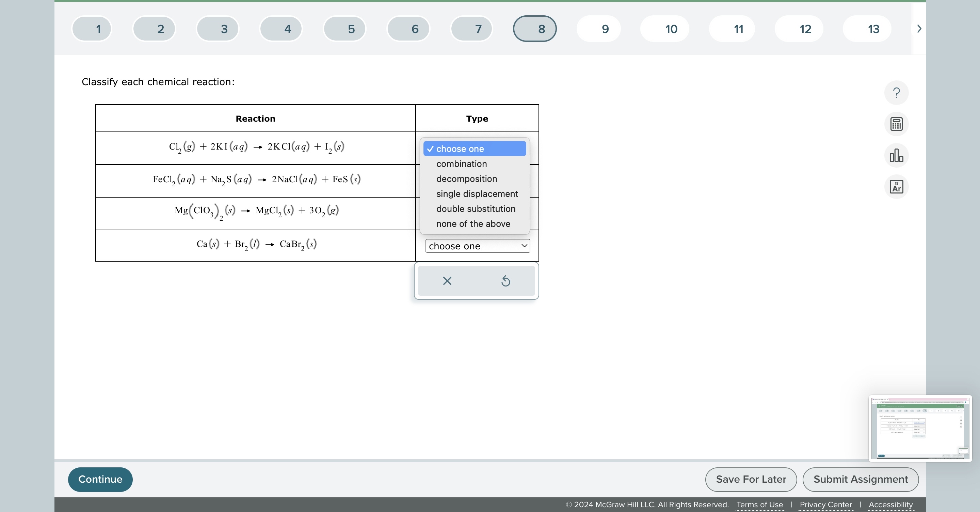Select 'single displacement' option
The height and width of the screenshot is (512, 980).
click(x=477, y=194)
